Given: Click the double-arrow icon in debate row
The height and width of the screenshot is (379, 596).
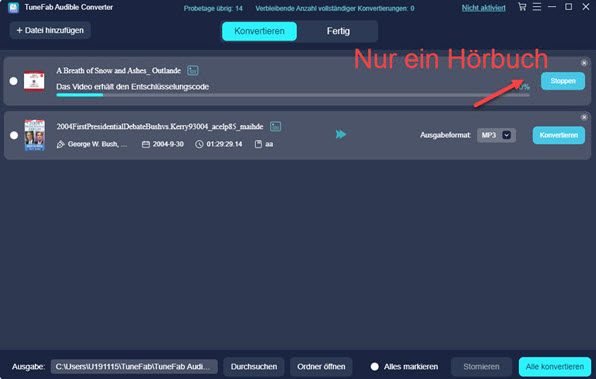Looking at the screenshot, I should (x=341, y=134).
